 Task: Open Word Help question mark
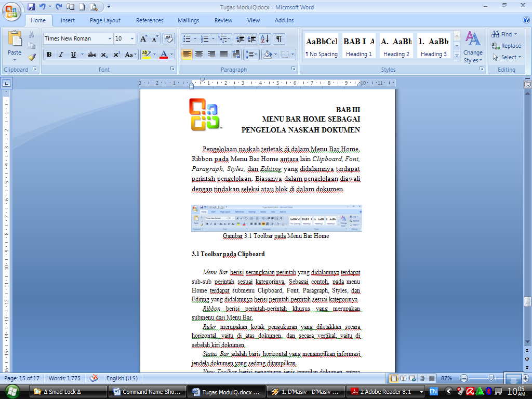[527, 20]
